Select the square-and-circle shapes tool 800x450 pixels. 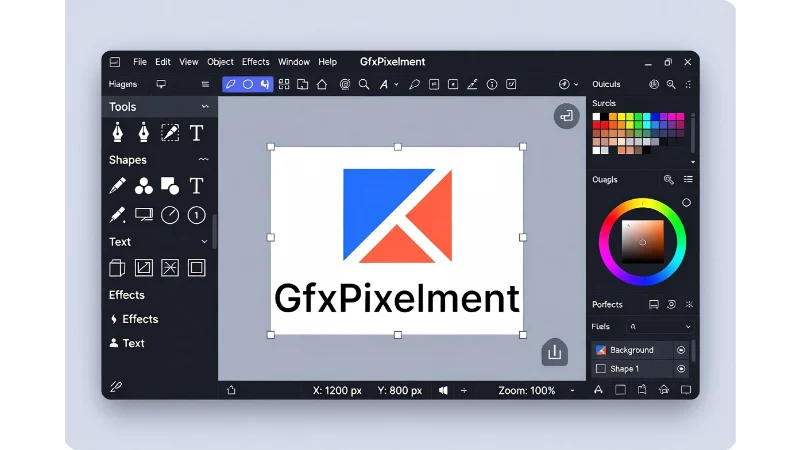point(170,186)
